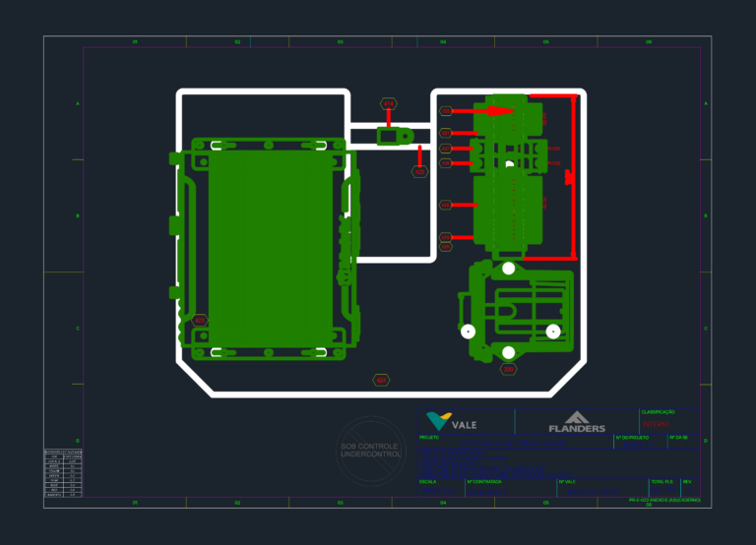Click the PERFURACAO AUTONOMA SALOBO project title
Image resolution: width=756 pixels, height=545 pixels.
[x=515, y=444]
